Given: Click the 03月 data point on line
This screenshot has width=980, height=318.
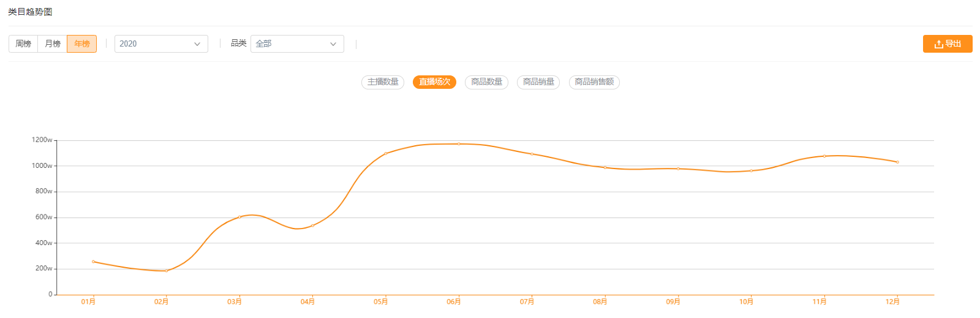Looking at the screenshot, I should (239, 217).
